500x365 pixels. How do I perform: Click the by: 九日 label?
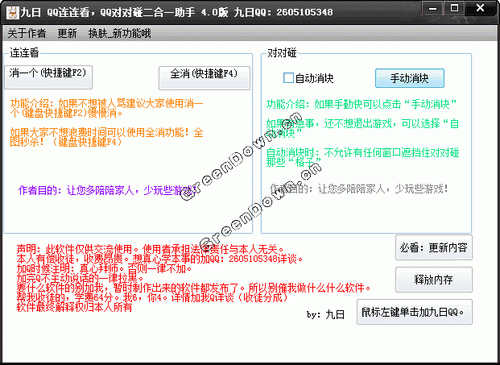click(325, 314)
